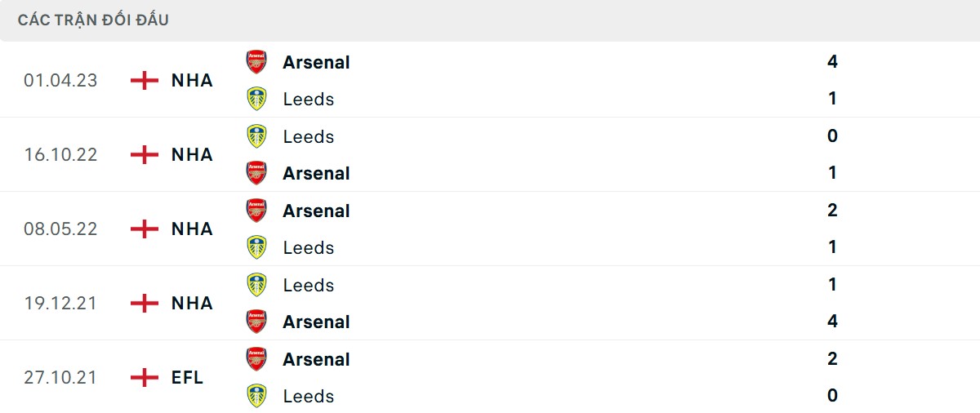Select NHA league label for 19.12.21

(x=192, y=304)
